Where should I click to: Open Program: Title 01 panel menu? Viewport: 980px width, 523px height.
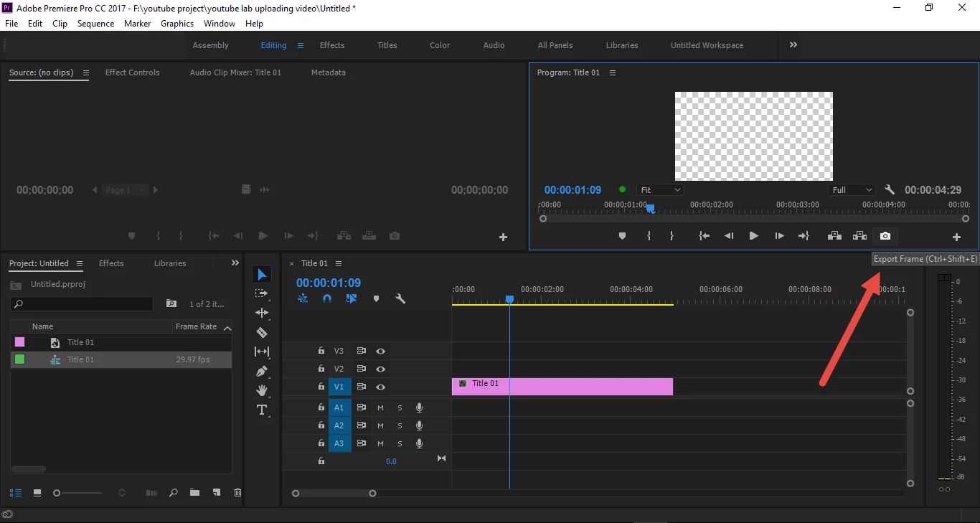coord(613,72)
